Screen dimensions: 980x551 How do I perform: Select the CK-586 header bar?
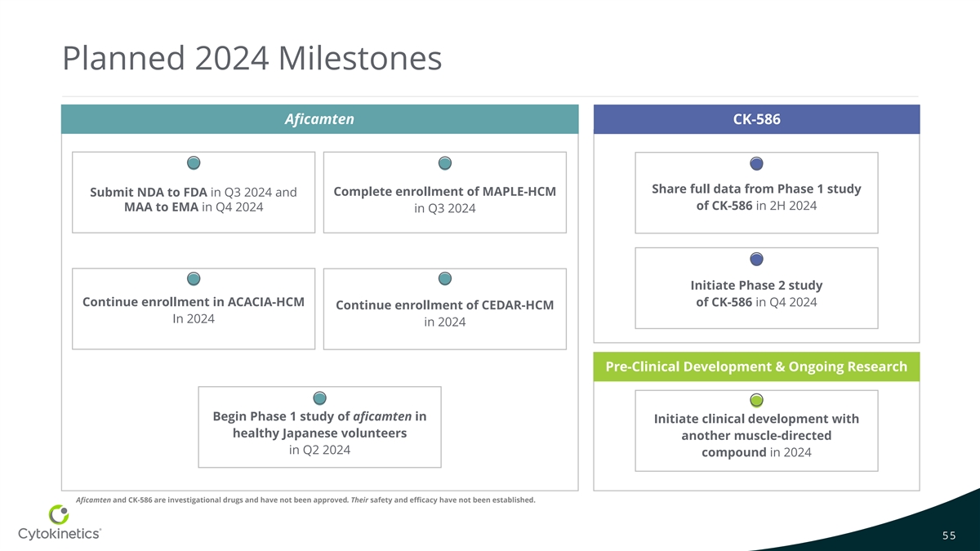coord(756,119)
